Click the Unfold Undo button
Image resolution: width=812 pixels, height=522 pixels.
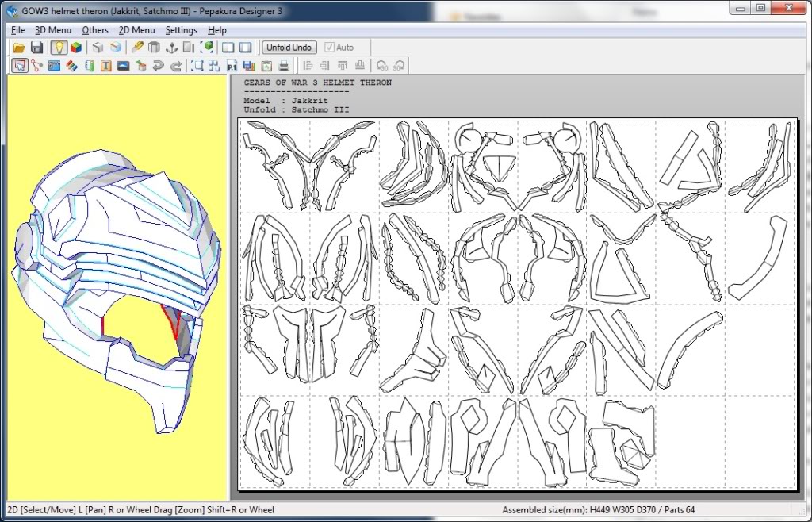tap(289, 48)
